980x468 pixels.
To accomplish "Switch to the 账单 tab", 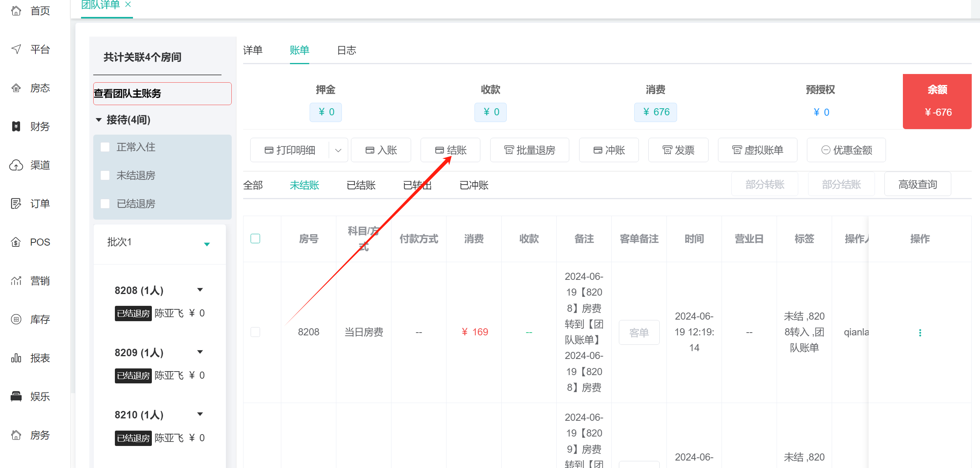I will 299,50.
